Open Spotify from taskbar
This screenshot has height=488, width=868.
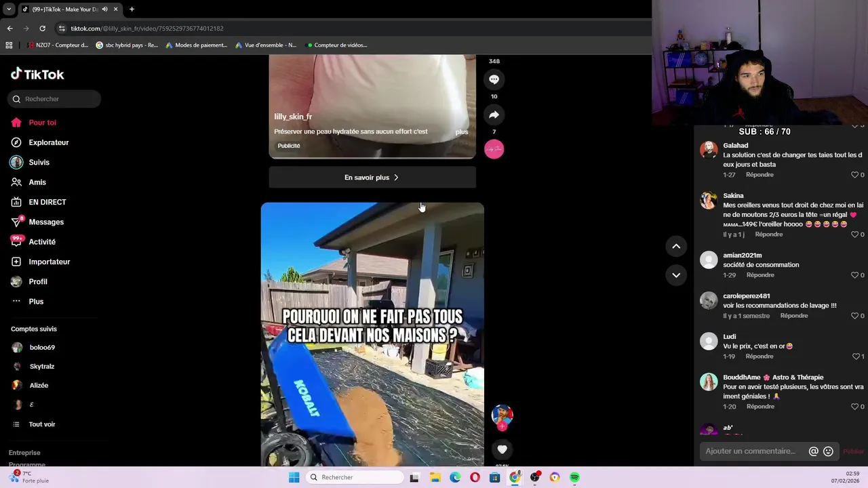coord(574,477)
